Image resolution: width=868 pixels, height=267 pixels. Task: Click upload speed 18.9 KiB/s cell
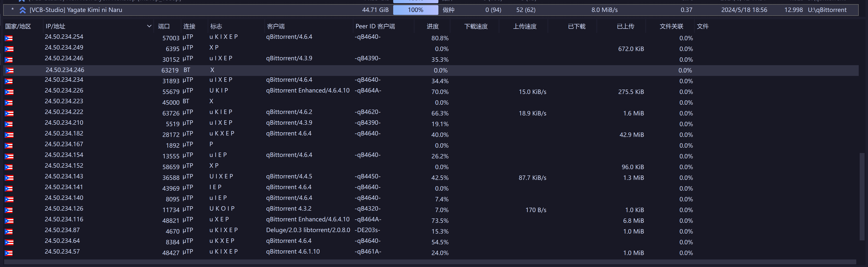coord(532,113)
